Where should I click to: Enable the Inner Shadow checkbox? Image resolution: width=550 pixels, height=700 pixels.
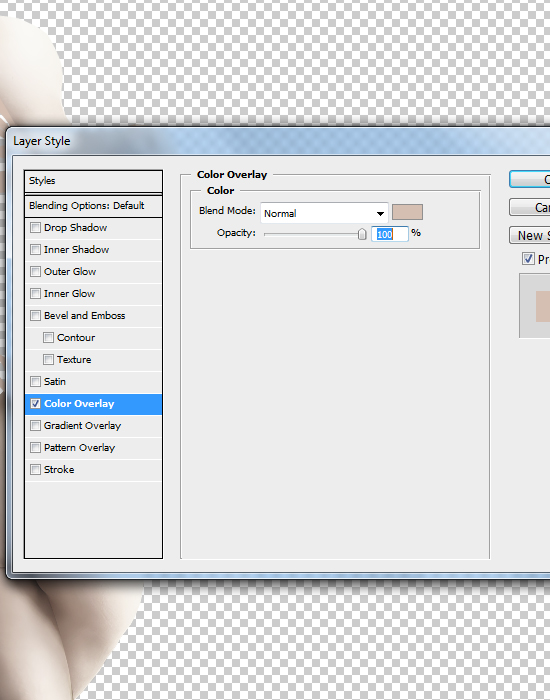click(35, 250)
